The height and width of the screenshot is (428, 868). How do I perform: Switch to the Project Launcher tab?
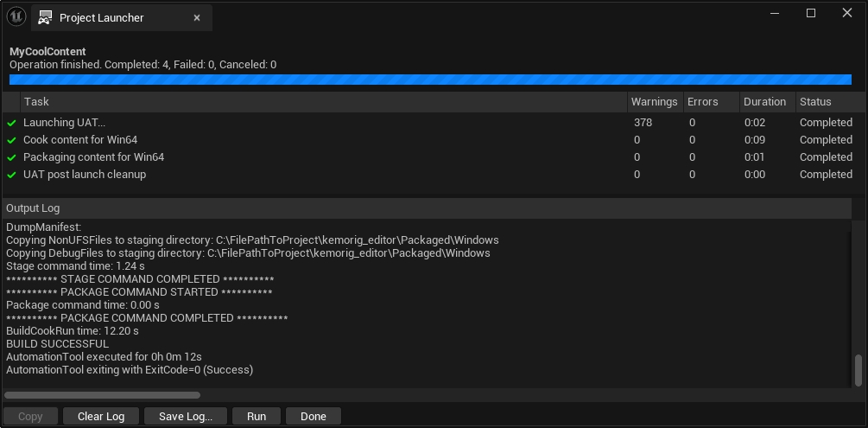(x=102, y=18)
